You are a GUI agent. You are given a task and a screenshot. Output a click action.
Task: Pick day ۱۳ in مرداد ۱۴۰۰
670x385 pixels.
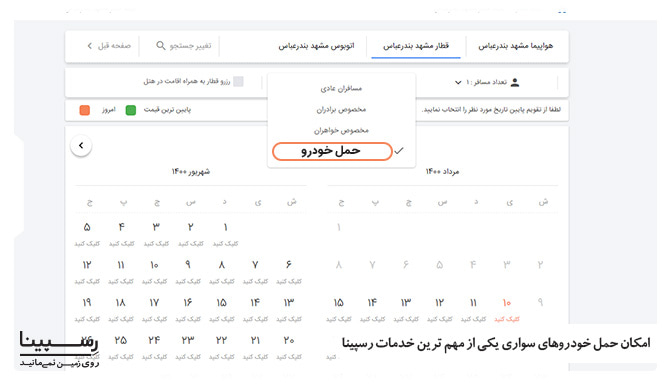pos(406,309)
